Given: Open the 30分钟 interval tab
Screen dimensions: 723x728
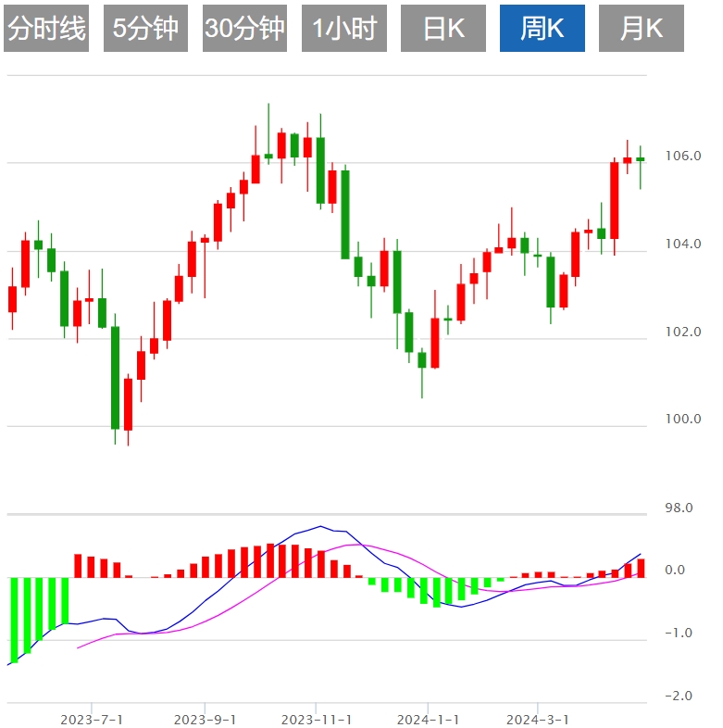Looking at the screenshot, I should [x=244, y=29].
